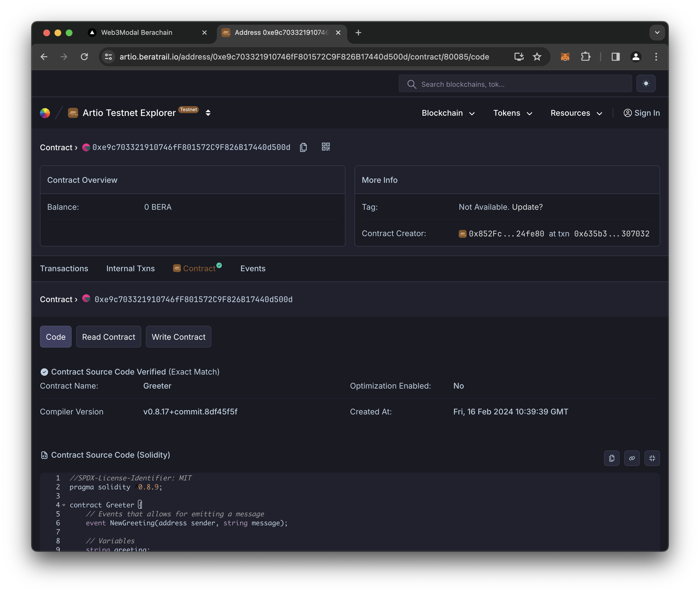Switch to the Events tab
This screenshot has height=593, width=700.
pos(253,268)
